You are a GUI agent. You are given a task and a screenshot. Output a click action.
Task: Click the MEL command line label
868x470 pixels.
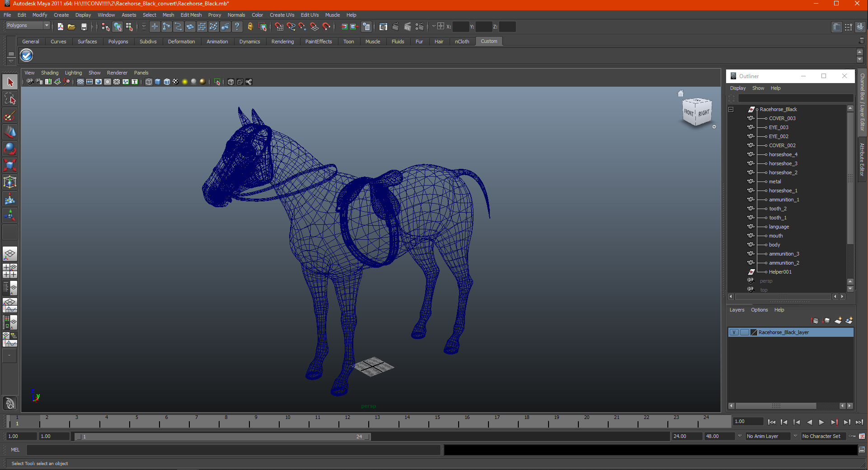15,450
